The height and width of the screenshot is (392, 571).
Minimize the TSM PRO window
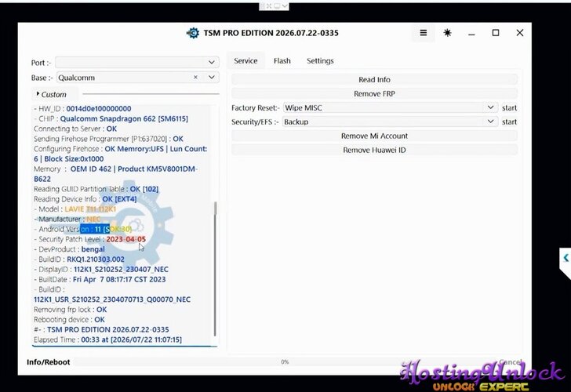tap(471, 33)
